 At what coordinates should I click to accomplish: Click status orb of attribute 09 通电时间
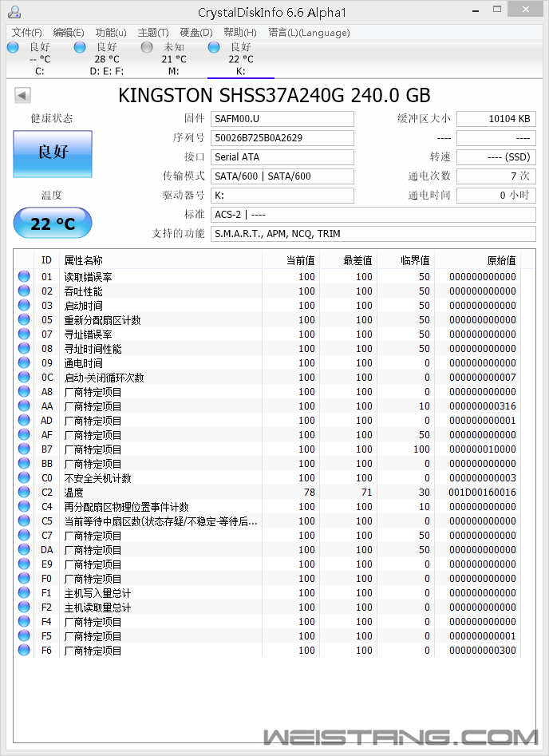point(24,362)
